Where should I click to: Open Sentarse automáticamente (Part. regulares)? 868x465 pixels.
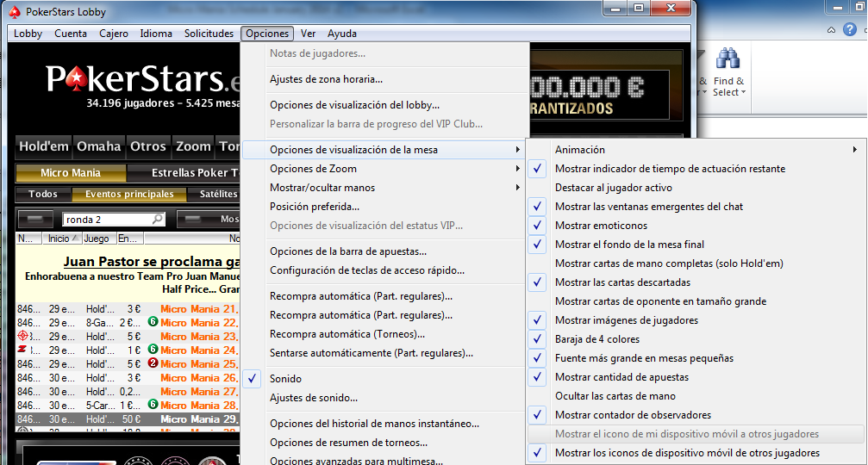coord(384,353)
